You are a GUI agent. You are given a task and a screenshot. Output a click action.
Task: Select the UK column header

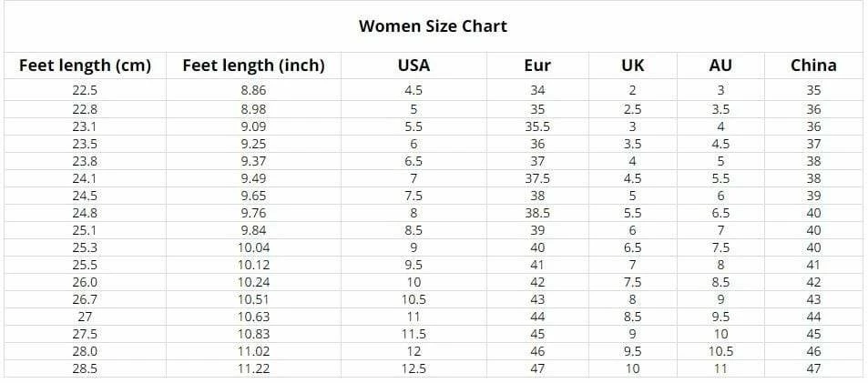tap(632, 66)
